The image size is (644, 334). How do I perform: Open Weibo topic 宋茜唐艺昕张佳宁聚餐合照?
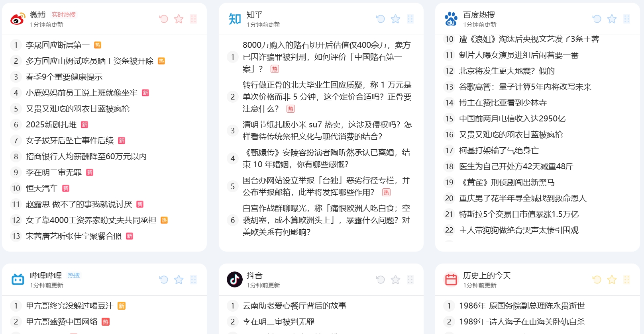74,236
